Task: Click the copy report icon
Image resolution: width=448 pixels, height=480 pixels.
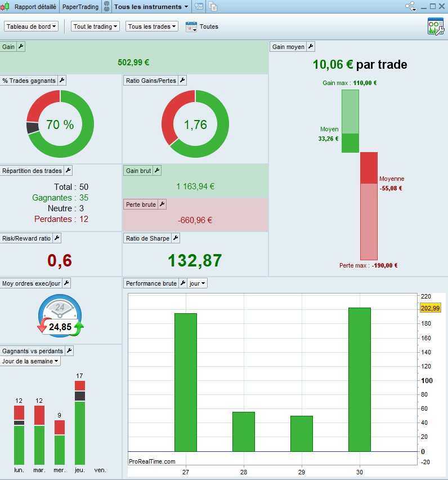Action: (x=213, y=6)
